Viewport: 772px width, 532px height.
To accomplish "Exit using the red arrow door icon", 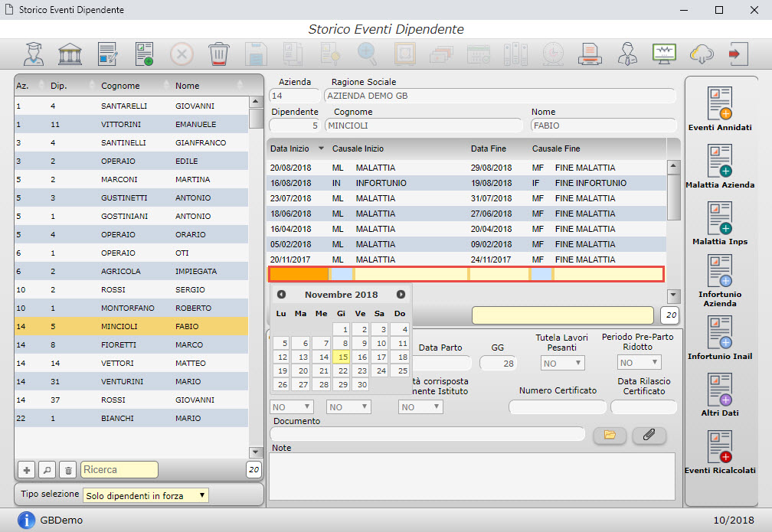I will [738, 54].
